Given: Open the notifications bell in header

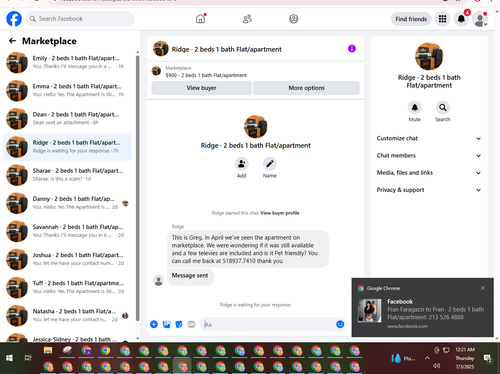Looking at the screenshot, I should (x=461, y=19).
